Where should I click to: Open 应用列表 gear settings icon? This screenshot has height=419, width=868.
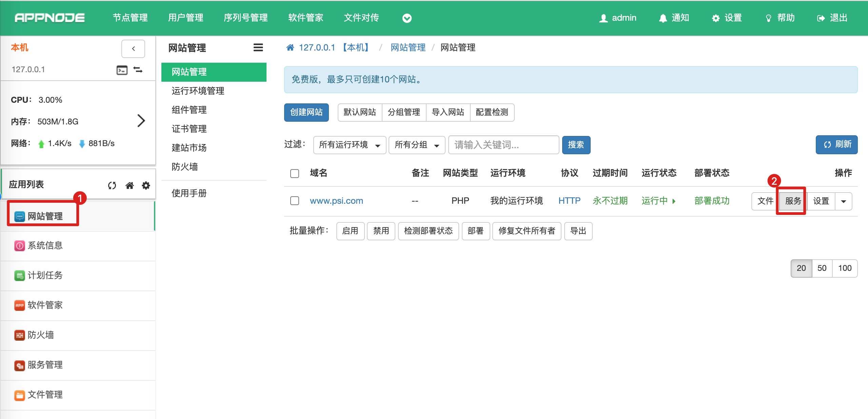(x=146, y=185)
